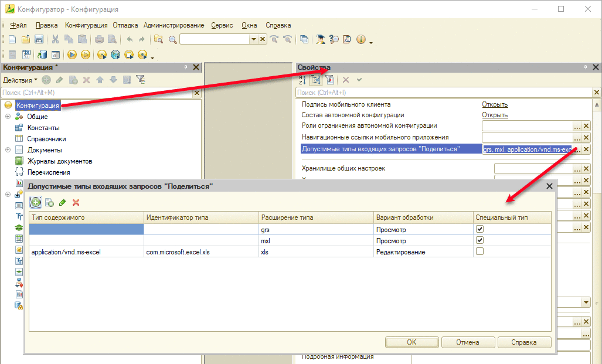The image size is (602, 364).
Task: Open the Действия dropdown menu
Action: (x=20, y=80)
